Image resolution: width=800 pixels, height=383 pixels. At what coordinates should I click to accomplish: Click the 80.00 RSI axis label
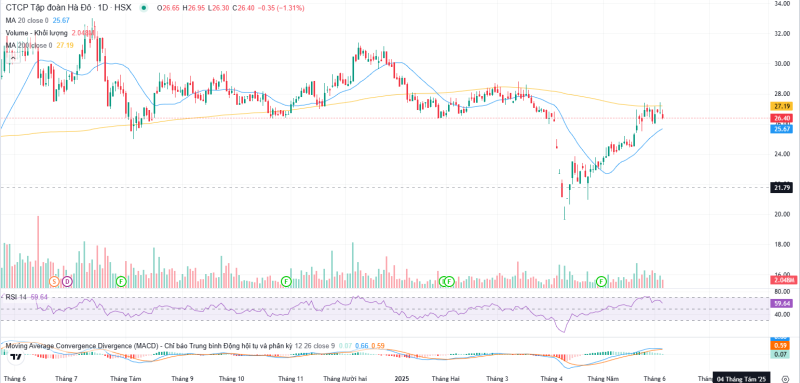[x=782, y=292]
